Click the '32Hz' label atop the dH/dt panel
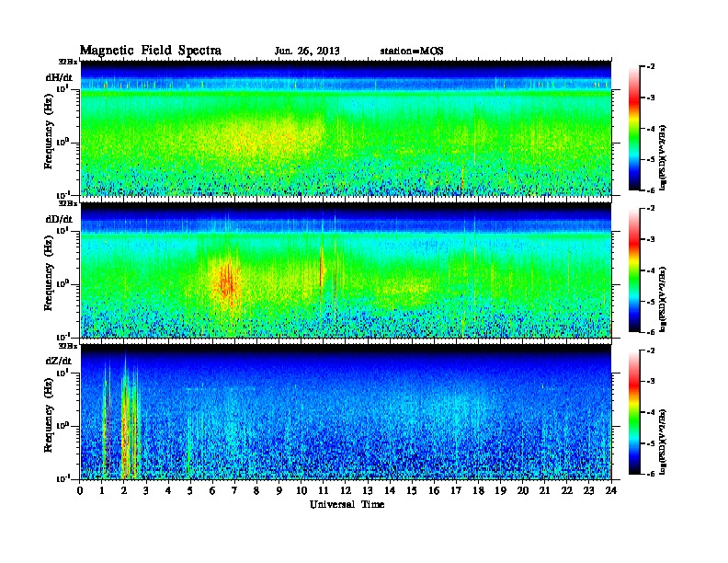This screenshot has width=728, height=563. pyautogui.click(x=68, y=62)
